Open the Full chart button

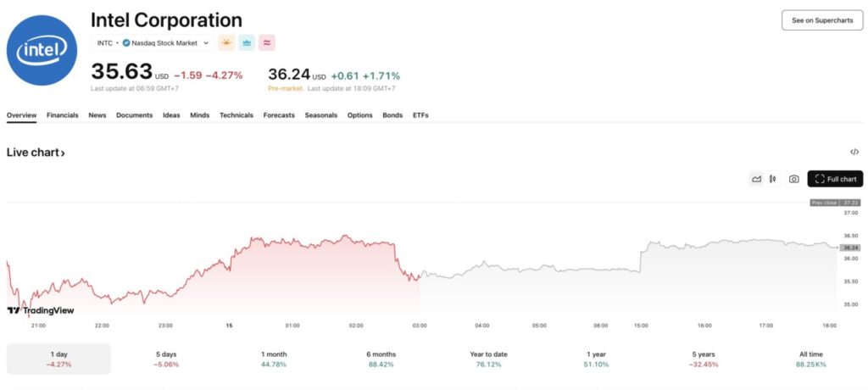pos(835,179)
